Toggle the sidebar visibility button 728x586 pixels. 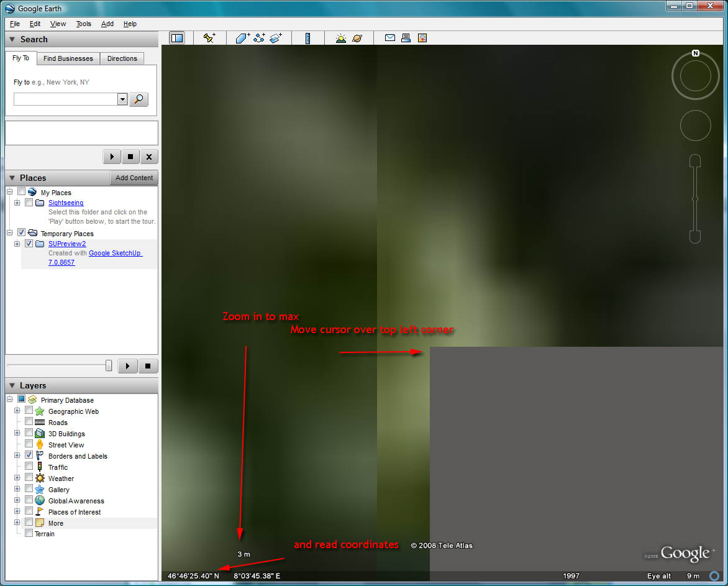click(177, 38)
